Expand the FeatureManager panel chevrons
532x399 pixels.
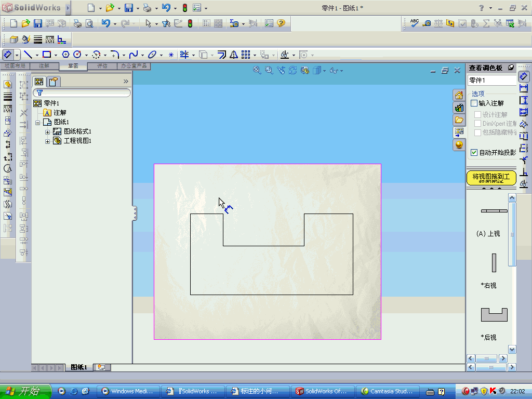point(126,82)
